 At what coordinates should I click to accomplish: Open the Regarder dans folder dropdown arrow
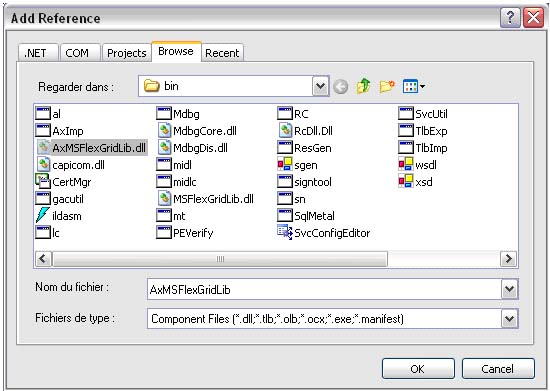(321, 86)
